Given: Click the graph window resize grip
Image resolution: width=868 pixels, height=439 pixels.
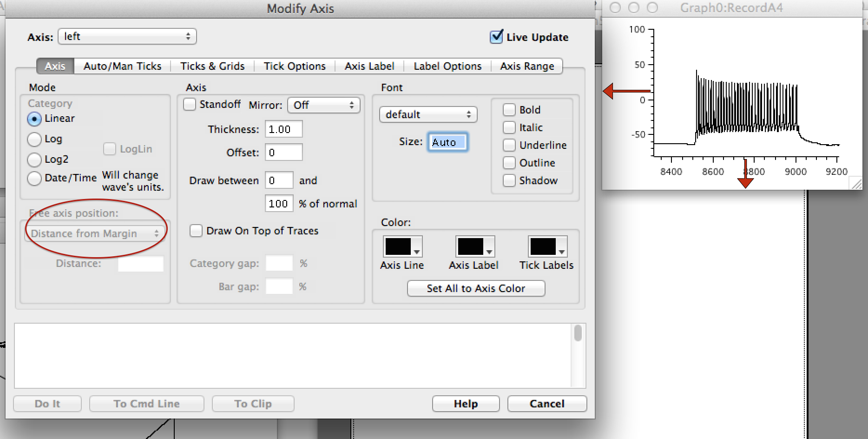Looking at the screenshot, I should tap(856, 184).
